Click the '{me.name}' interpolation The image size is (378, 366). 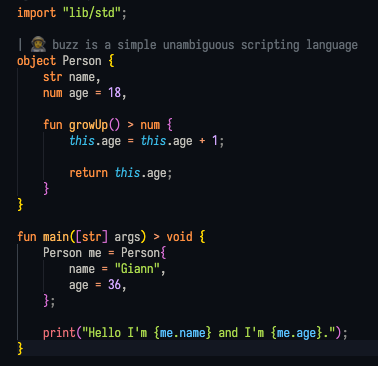(x=182, y=333)
